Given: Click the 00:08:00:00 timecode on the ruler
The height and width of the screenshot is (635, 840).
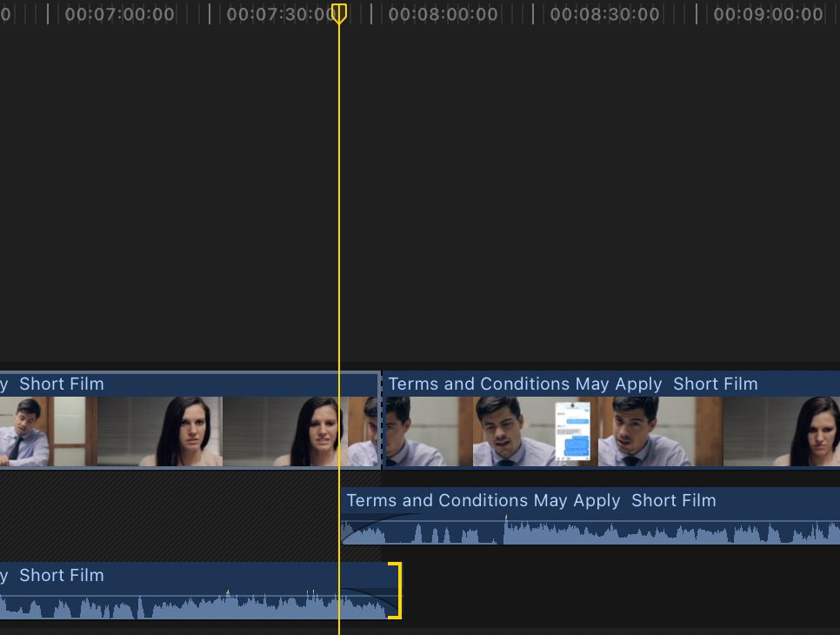Looking at the screenshot, I should click(443, 15).
